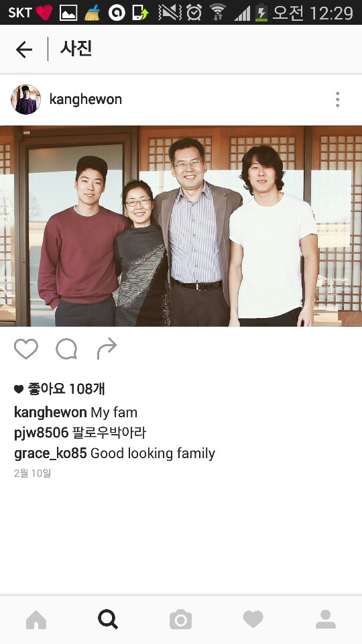Open pjw8506's profile from the comment
362x644 pixels.
(41, 433)
